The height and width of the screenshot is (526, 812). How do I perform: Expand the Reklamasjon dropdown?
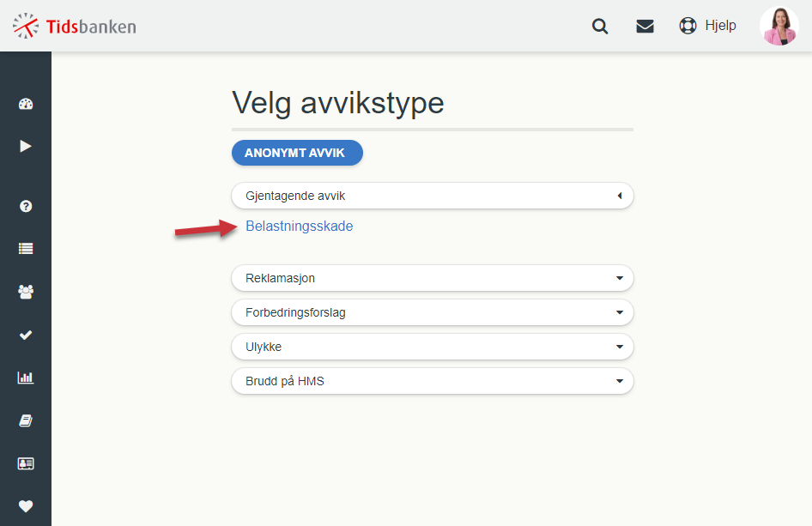click(433, 278)
